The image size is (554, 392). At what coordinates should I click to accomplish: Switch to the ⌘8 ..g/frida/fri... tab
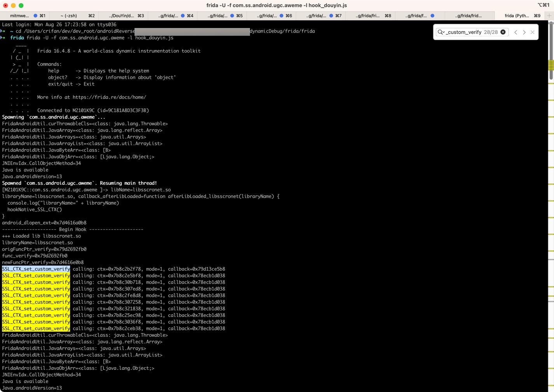[x=370, y=16]
